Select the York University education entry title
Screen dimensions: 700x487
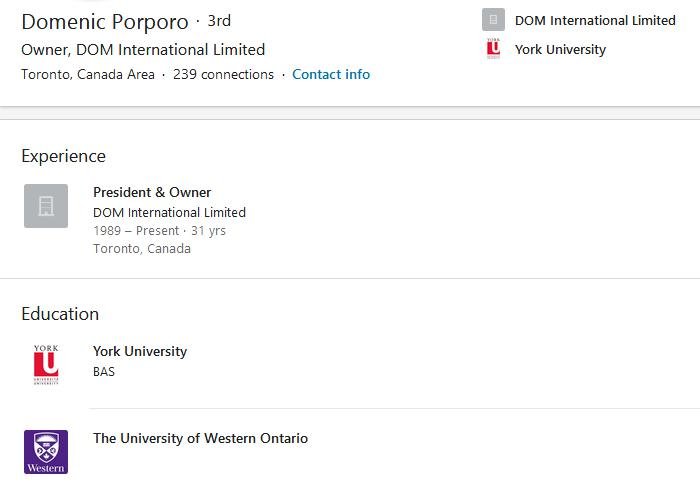pyautogui.click(x=140, y=351)
